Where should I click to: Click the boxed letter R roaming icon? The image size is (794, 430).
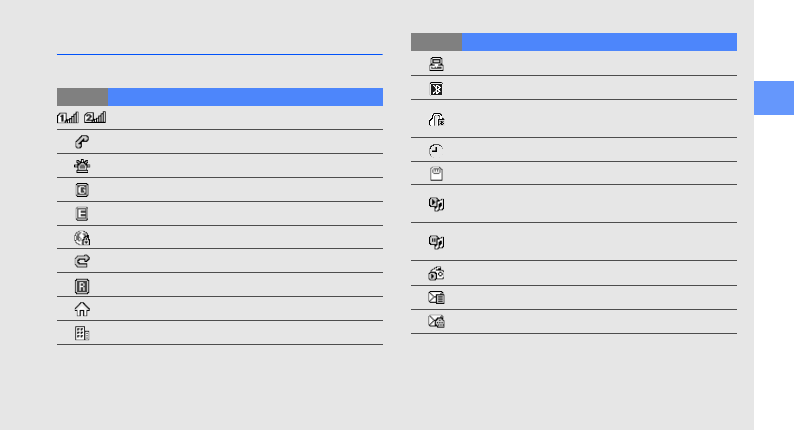(x=82, y=285)
